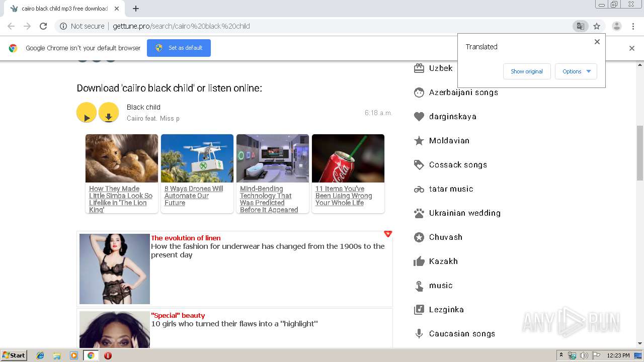Open the tatar music link
The height and width of the screenshot is (362, 644).
451,189
